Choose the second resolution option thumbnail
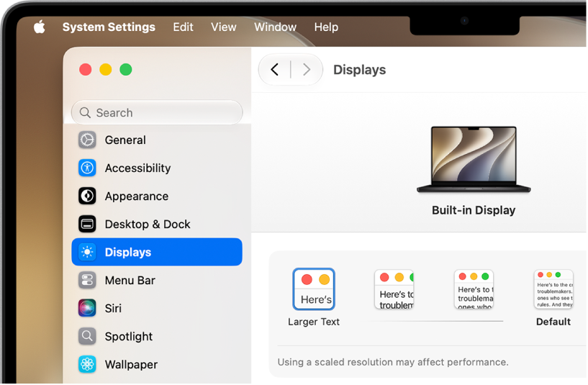588x385 pixels. click(394, 289)
